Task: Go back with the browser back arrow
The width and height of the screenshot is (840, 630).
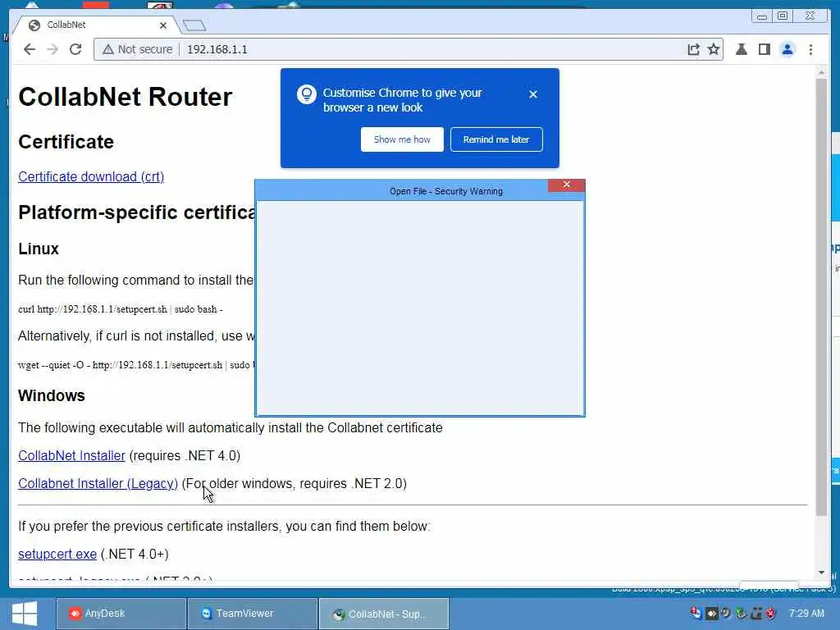Action: click(30, 49)
